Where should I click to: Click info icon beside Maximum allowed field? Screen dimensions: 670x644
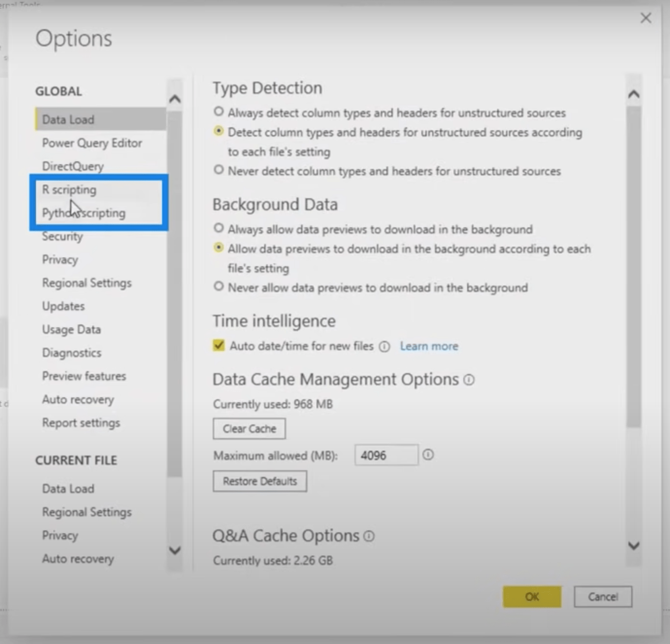pyautogui.click(x=428, y=455)
